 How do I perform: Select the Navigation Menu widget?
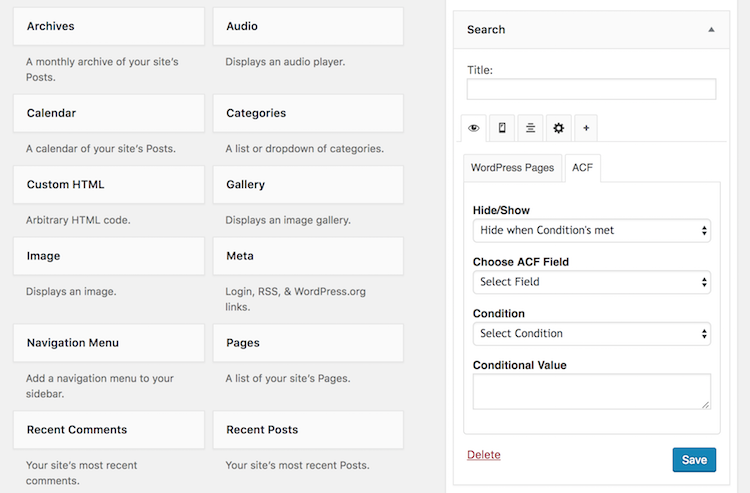coord(108,343)
